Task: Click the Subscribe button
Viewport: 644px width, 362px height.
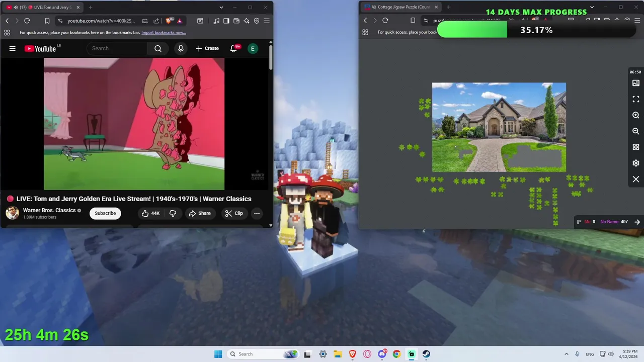Action: 105,213
